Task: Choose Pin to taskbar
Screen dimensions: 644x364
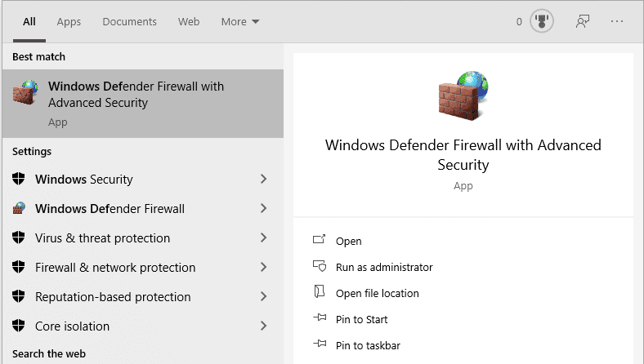Action: [x=368, y=346]
